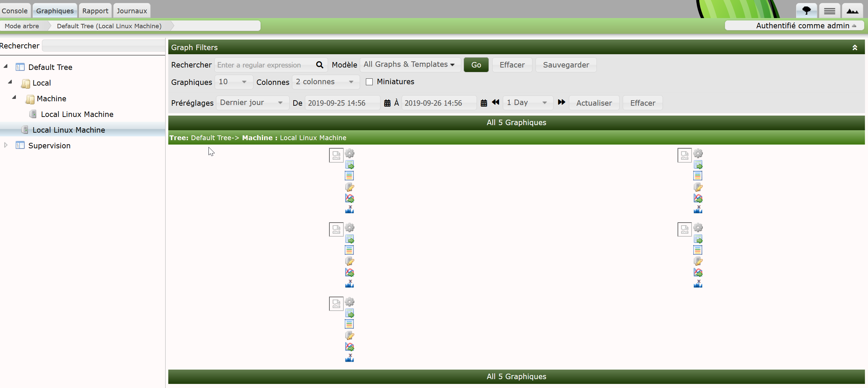Collapse the Machine folder node
Viewport: 868px width, 388px height.
(x=14, y=98)
